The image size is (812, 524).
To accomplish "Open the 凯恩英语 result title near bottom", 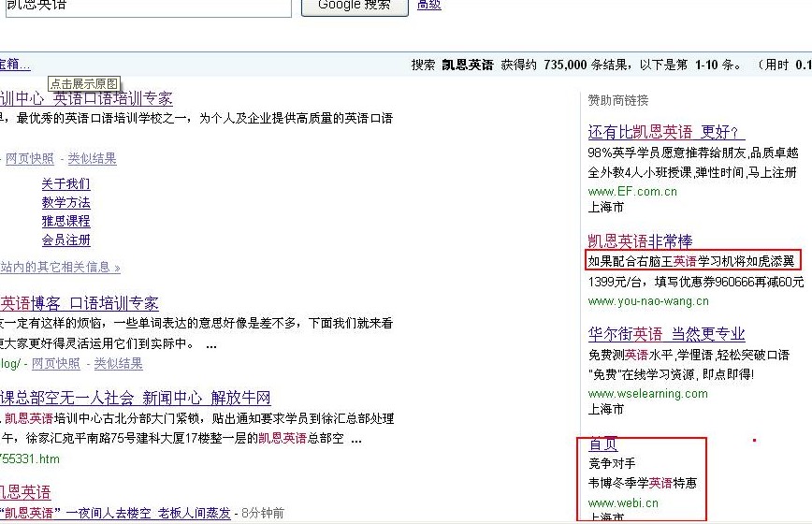I will pyautogui.click(x=25, y=492).
